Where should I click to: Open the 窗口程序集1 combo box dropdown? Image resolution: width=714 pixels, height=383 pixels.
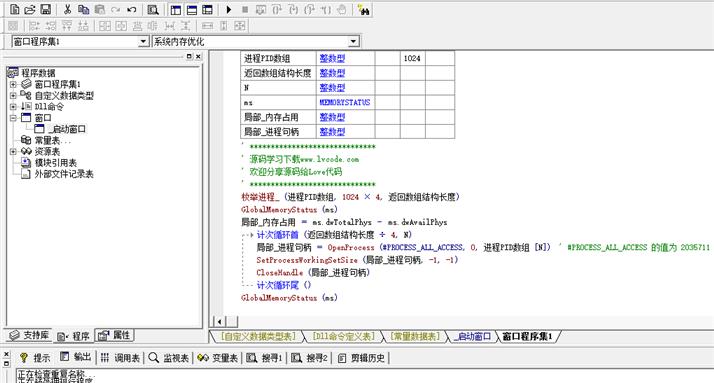coord(143,41)
